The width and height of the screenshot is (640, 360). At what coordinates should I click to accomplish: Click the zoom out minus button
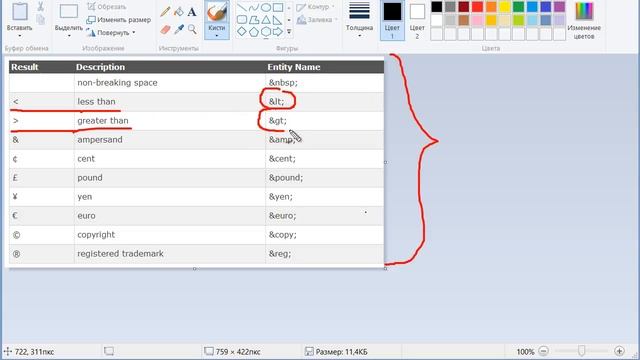[x=543, y=351]
